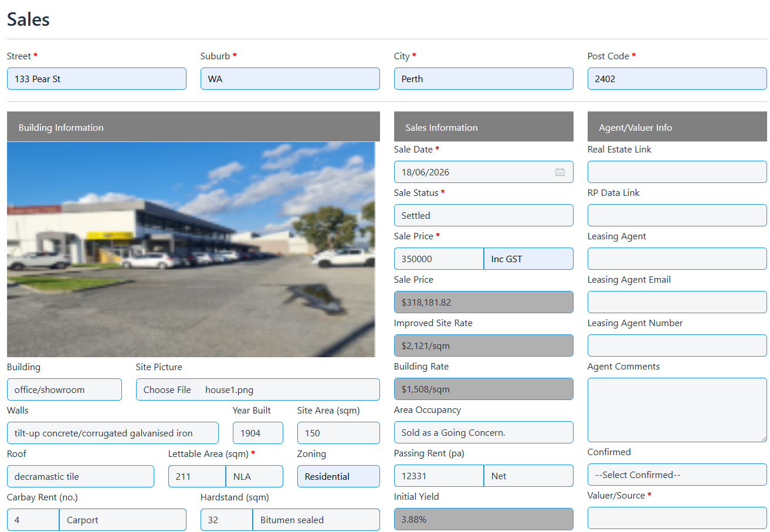Click the Agent Comments text area
770x532 pixels.
[x=677, y=410]
